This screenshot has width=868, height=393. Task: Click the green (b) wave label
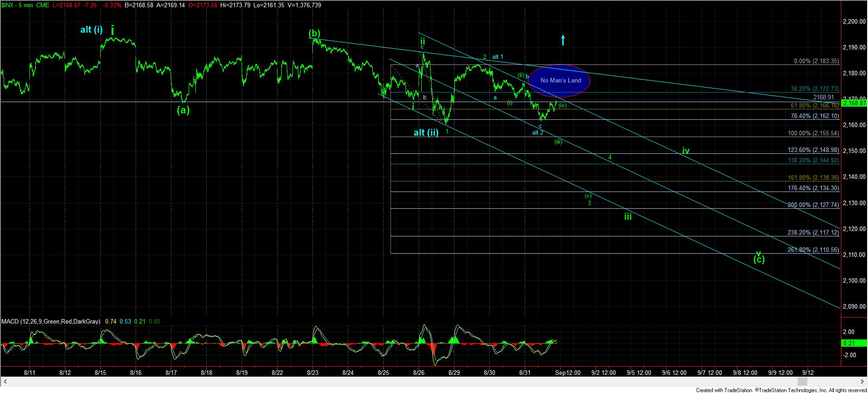[x=314, y=33]
